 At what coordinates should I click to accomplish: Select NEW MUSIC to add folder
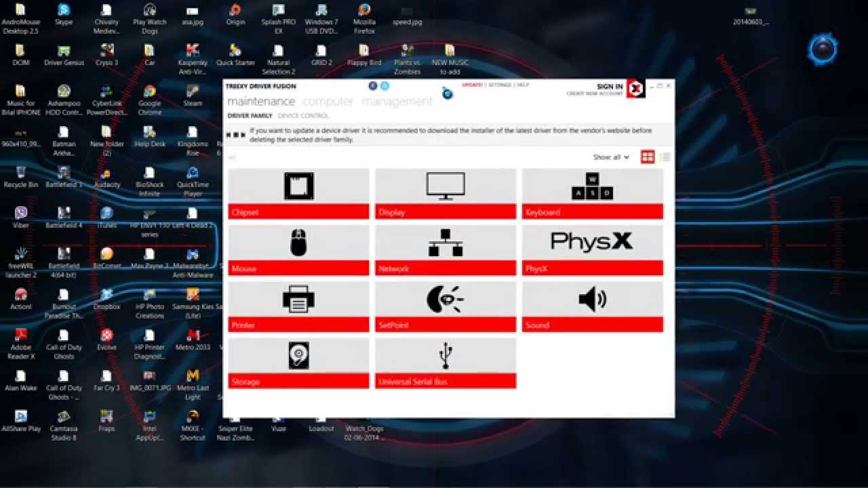click(450, 59)
